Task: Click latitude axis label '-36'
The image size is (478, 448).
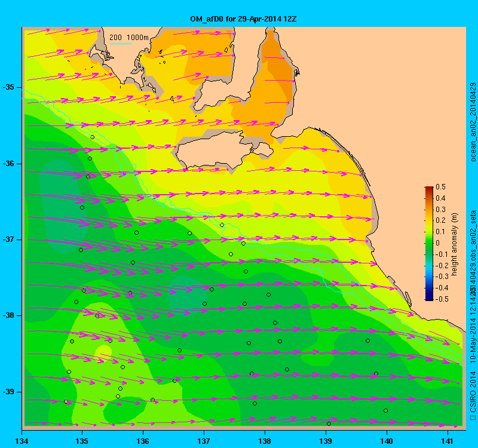Action: point(8,164)
